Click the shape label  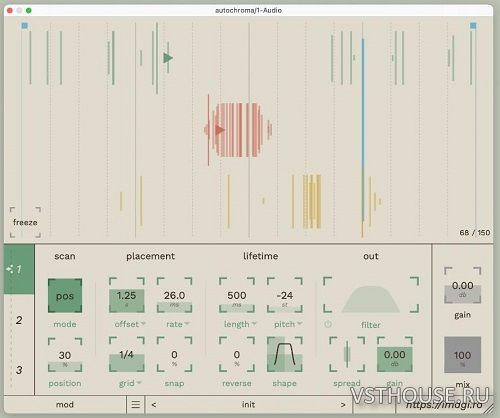(x=284, y=383)
